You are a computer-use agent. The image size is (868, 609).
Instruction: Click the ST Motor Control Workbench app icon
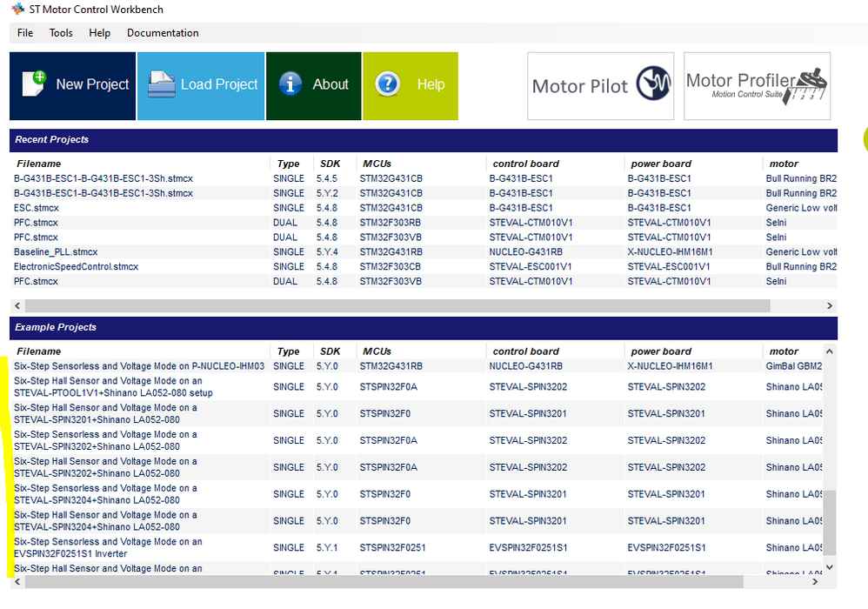17,9
